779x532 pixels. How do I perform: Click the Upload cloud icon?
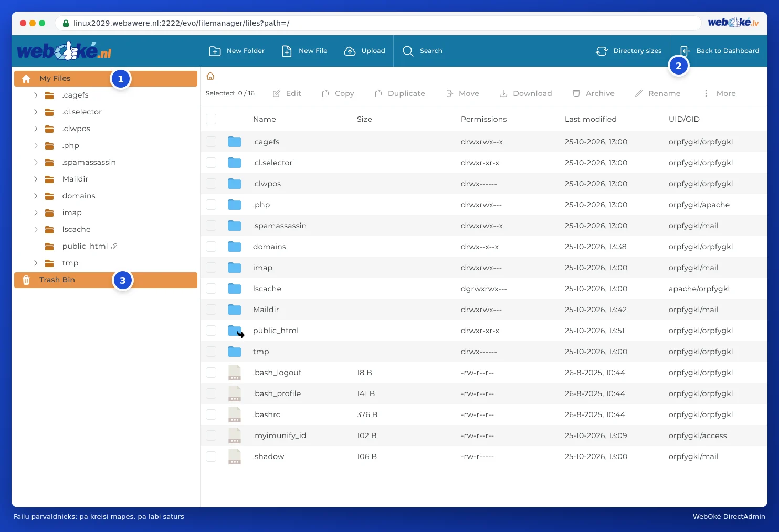pos(350,51)
